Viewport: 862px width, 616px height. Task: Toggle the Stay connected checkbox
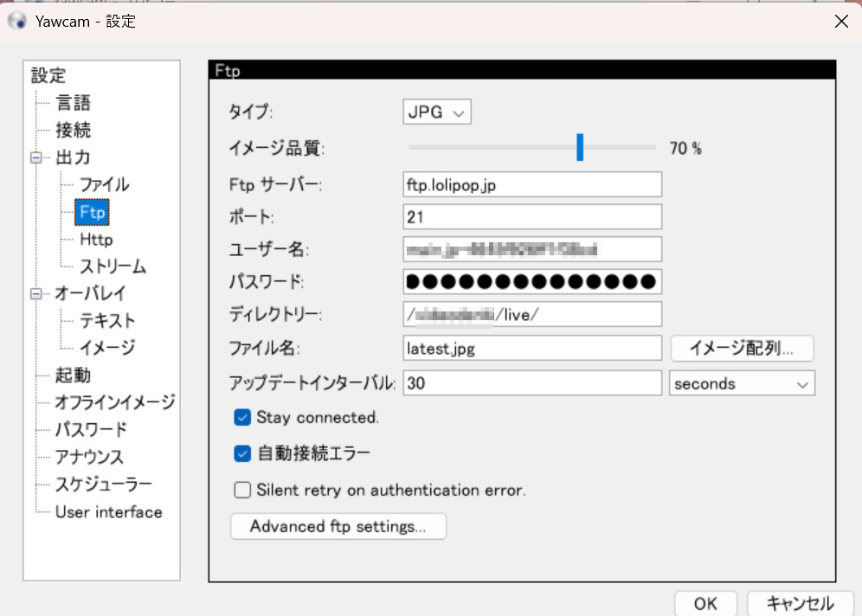242,418
